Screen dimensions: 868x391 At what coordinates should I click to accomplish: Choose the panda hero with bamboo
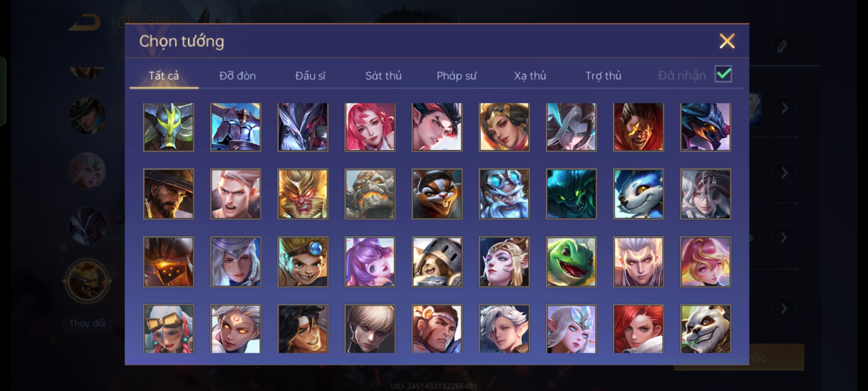(705, 329)
